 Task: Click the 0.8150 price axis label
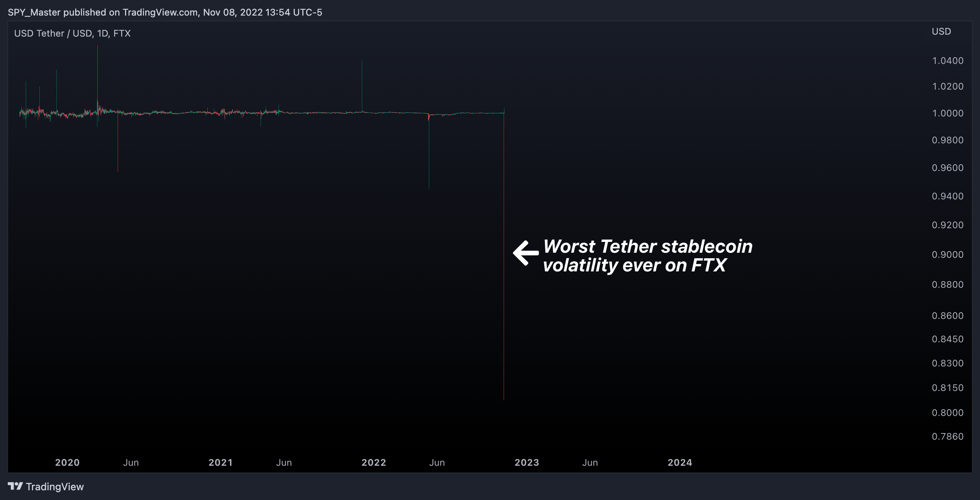(x=948, y=388)
